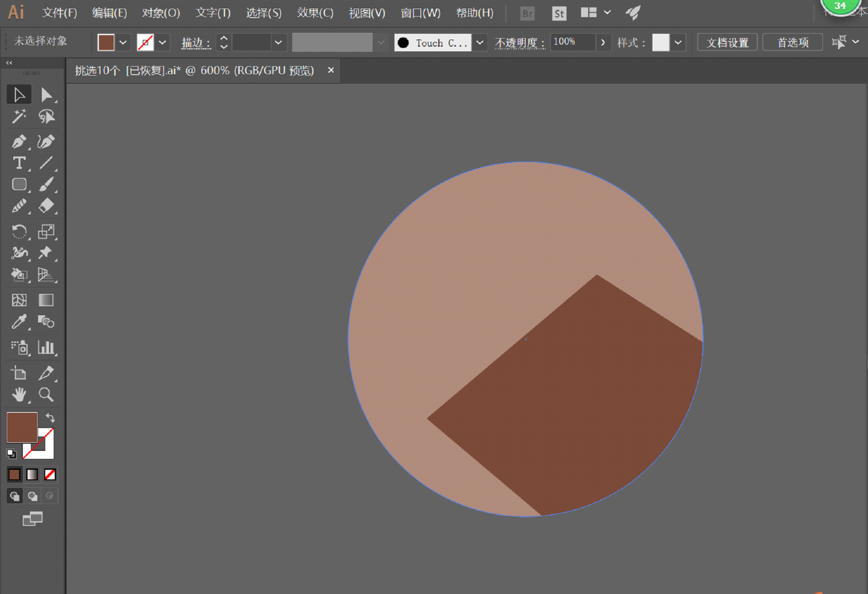Click 文档设置 button

tap(727, 42)
